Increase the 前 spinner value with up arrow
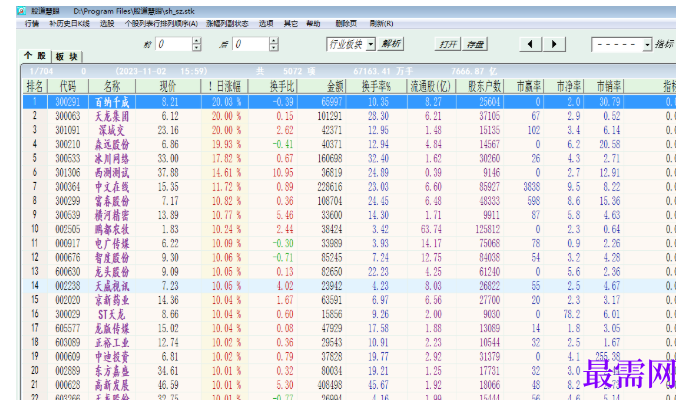Viewport: 695px width, 405px height. pyautogui.click(x=197, y=41)
